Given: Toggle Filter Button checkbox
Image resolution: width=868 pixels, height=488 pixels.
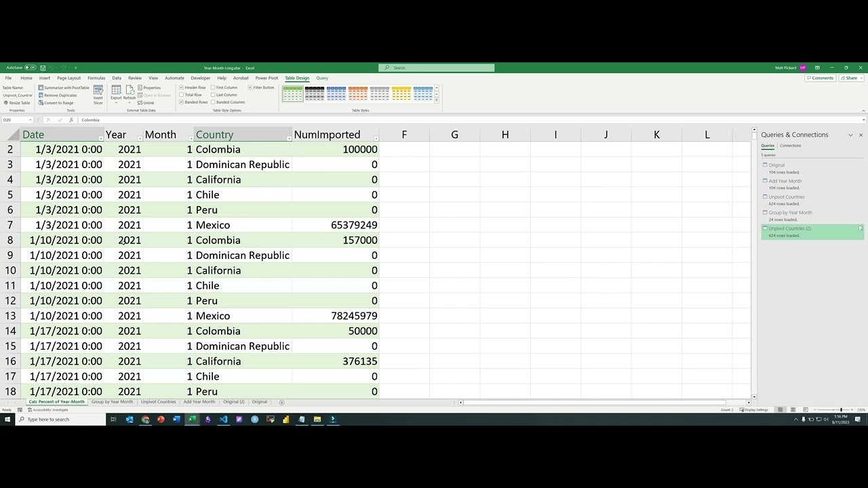Looking at the screenshot, I should (250, 87).
